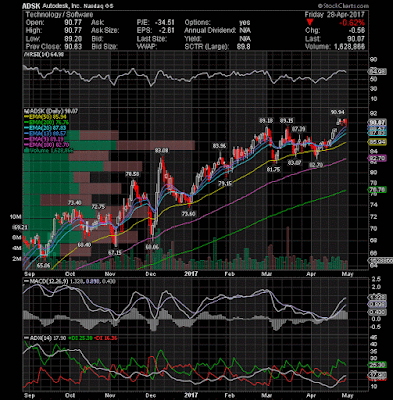Click the red -DI 16.36 label
This screenshot has width=393, height=400.
106,338
